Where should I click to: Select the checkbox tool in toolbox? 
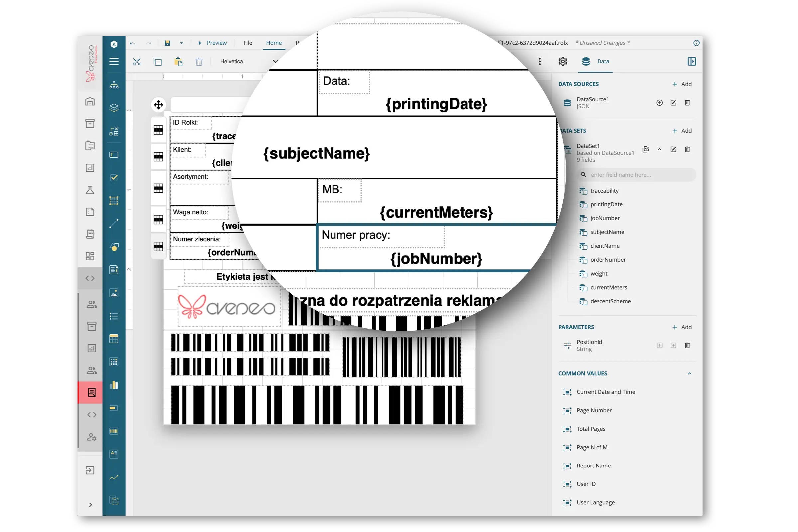coord(114,178)
